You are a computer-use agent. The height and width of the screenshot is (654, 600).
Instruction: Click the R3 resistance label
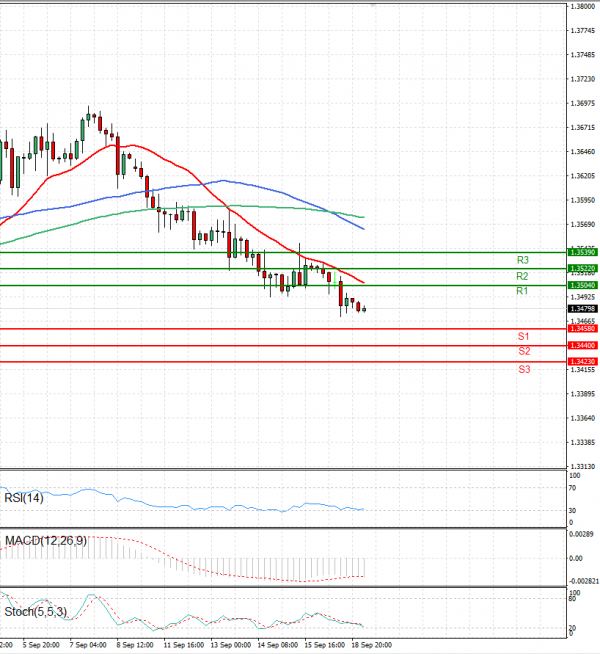coord(522,259)
